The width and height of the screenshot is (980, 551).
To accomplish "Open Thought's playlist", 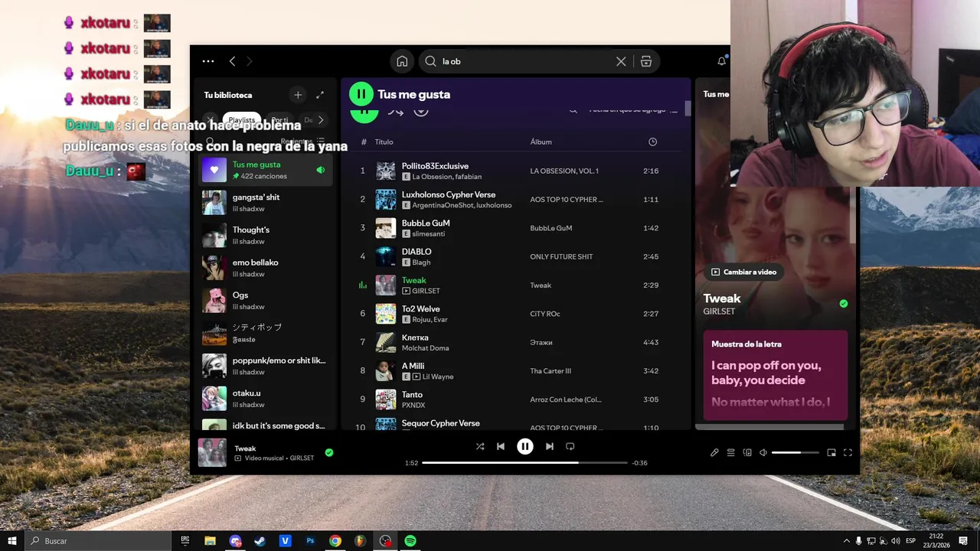I will (x=266, y=236).
